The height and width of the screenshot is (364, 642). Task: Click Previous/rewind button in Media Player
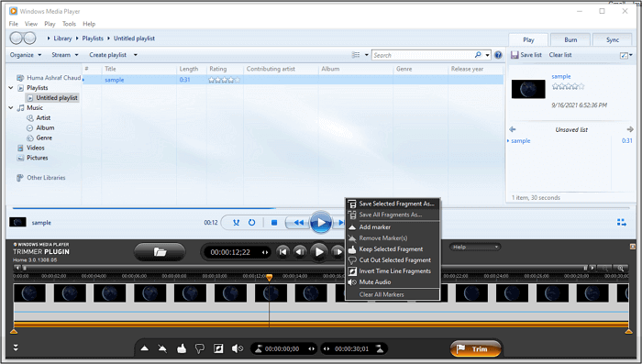tap(298, 222)
